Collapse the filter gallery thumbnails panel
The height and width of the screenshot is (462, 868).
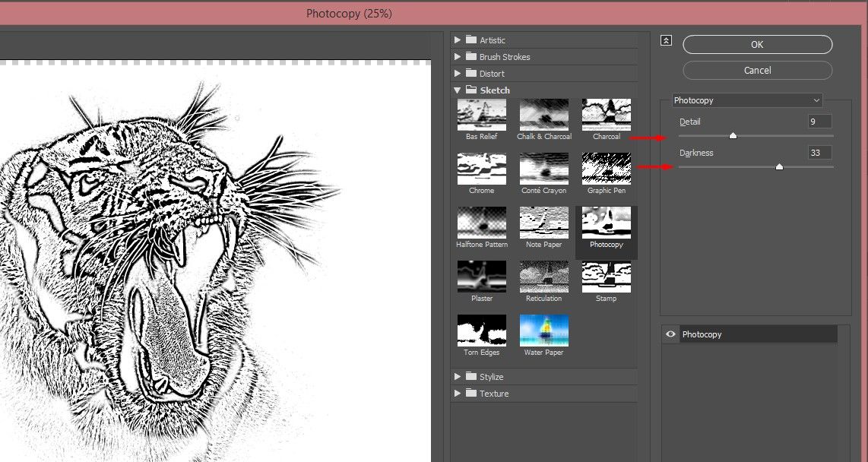(x=666, y=40)
